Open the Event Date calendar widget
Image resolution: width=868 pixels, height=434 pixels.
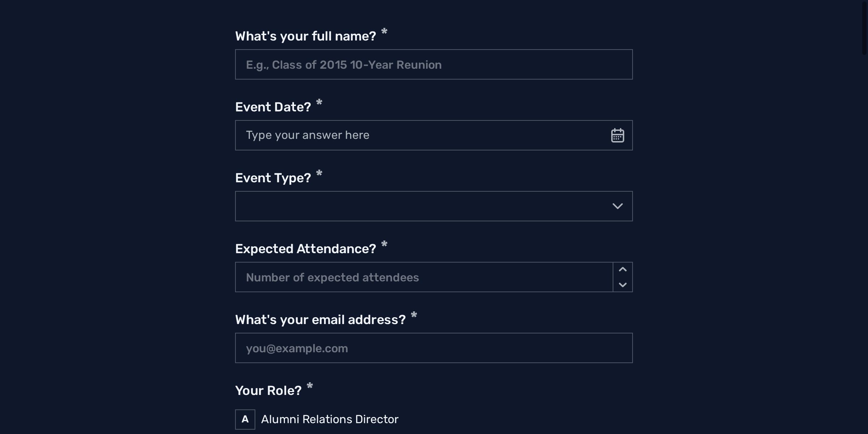click(617, 135)
